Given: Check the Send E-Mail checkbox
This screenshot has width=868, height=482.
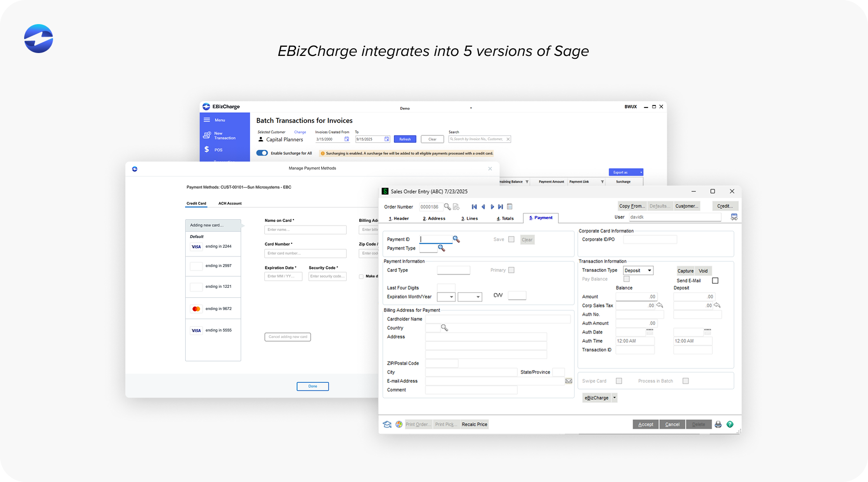Looking at the screenshot, I should click(x=715, y=280).
